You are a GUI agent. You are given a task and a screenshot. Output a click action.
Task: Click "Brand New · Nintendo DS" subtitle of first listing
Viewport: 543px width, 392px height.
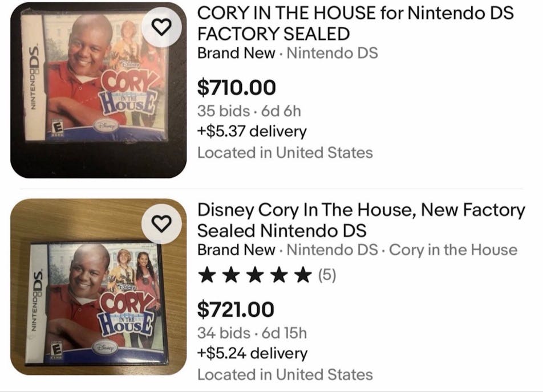coord(287,54)
